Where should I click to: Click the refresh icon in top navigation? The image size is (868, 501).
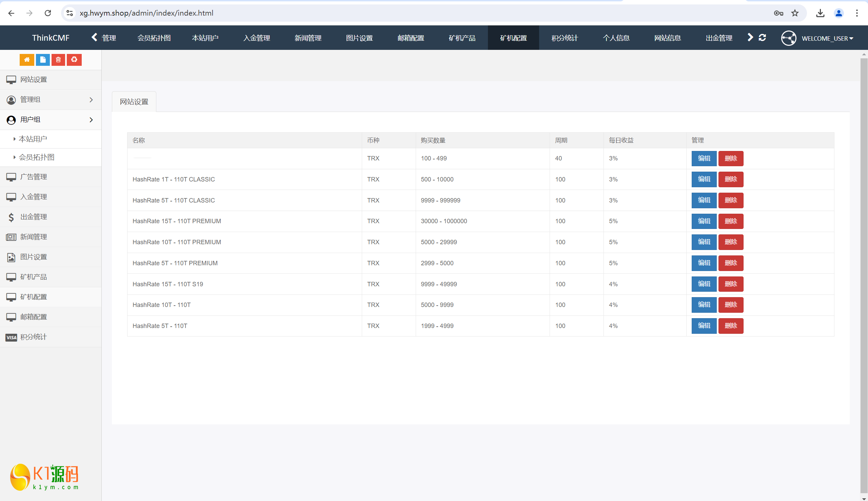pyautogui.click(x=762, y=38)
